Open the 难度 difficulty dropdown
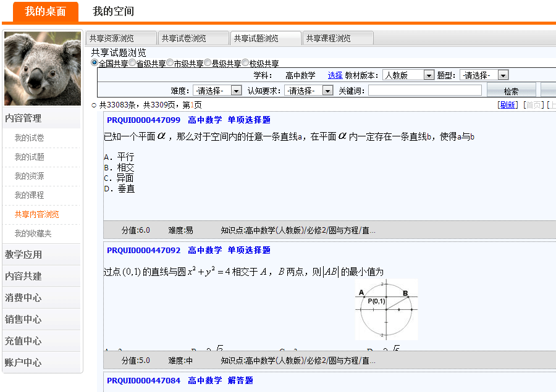556x392 pixels. tap(217, 91)
